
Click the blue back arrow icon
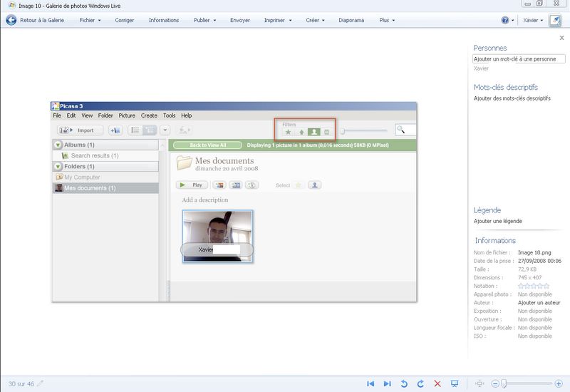[x=11, y=20]
